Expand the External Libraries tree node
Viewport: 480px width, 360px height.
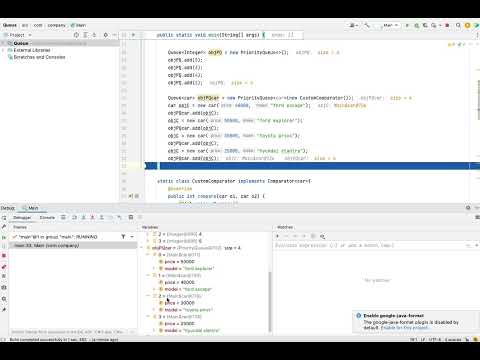(x=3, y=50)
